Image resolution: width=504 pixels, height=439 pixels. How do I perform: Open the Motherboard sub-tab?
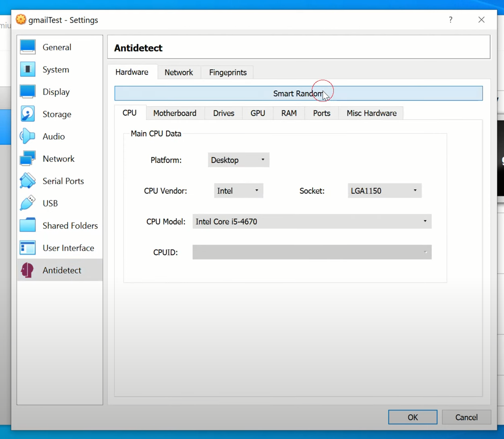(x=175, y=113)
